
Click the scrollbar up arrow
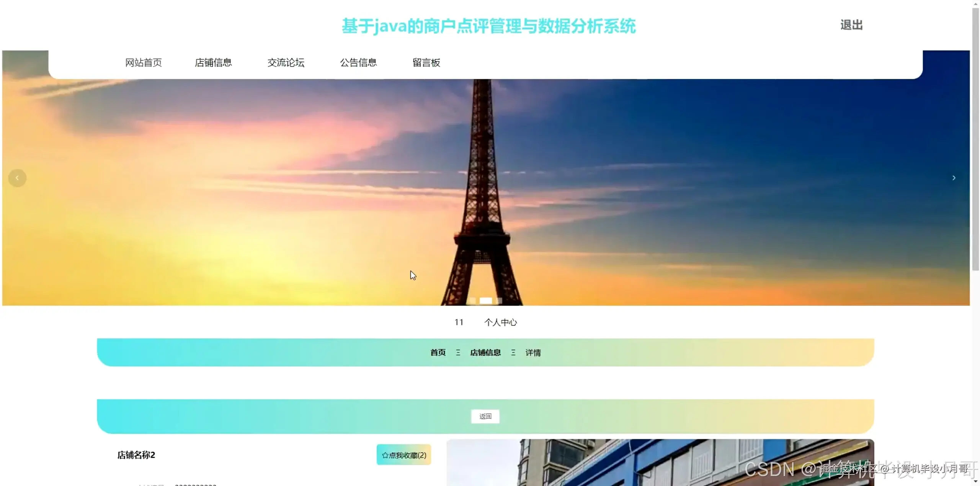click(975, 3)
